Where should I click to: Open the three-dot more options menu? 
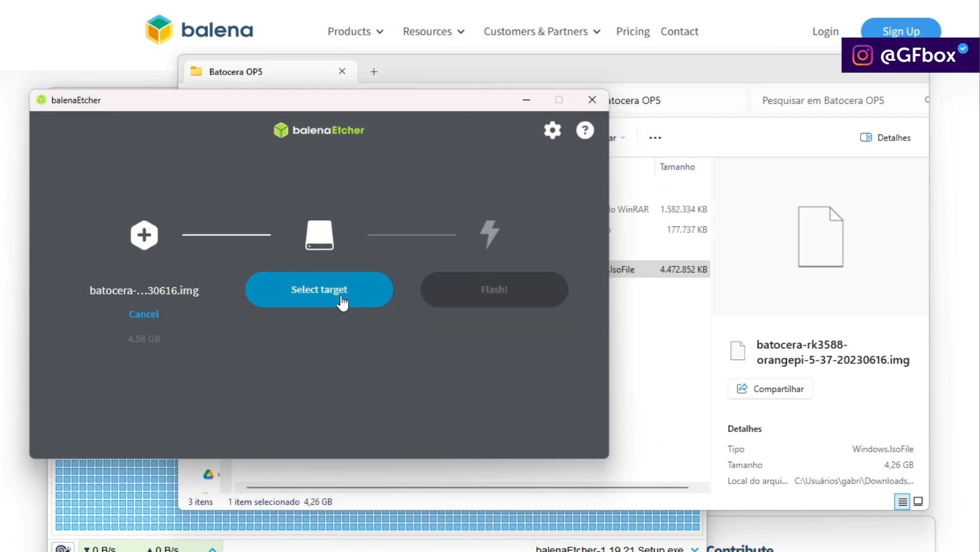pyautogui.click(x=655, y=137)
